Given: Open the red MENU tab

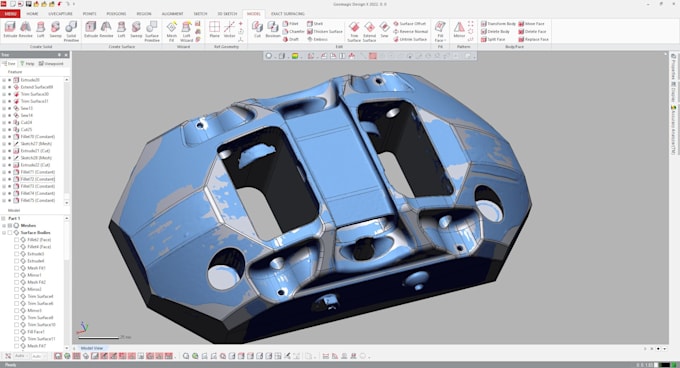Looking at the screenshot, I should tap(10, 14).
